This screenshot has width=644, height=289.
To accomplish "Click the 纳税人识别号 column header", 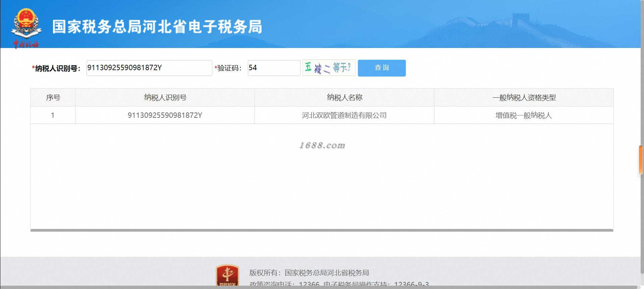I will coord(165,97).
